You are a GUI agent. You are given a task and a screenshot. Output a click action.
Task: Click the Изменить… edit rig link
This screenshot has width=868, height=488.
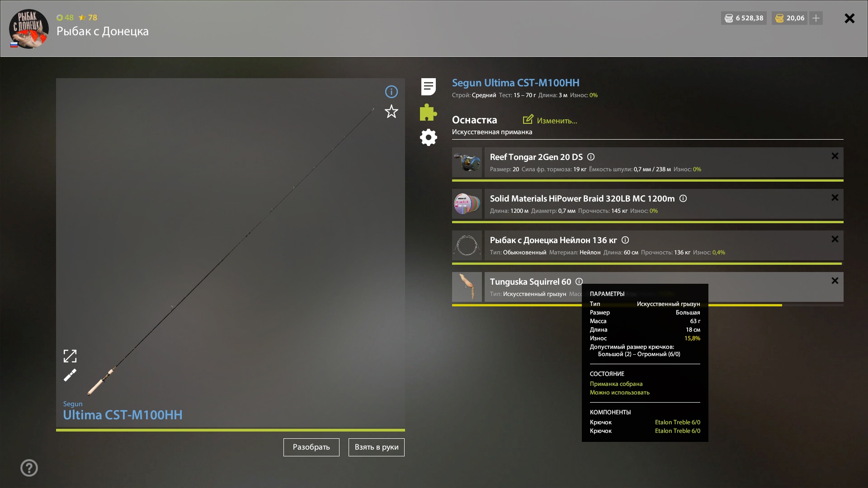pos(557,121)
